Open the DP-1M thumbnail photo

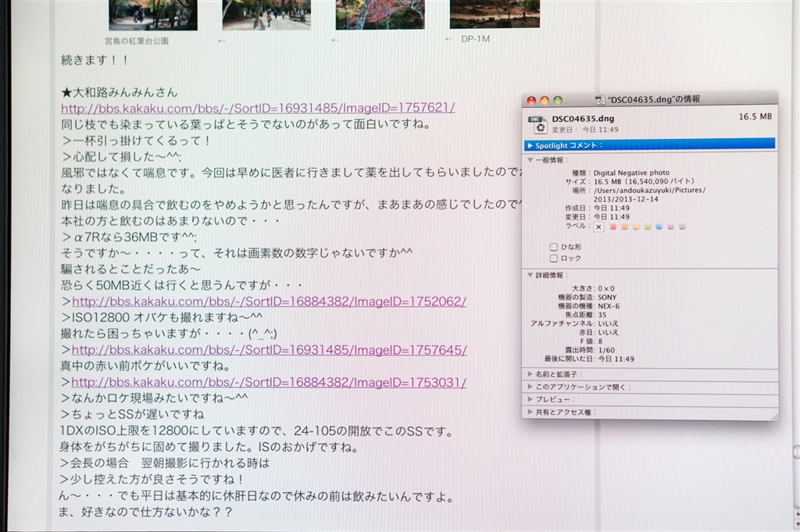coord(494,14)
